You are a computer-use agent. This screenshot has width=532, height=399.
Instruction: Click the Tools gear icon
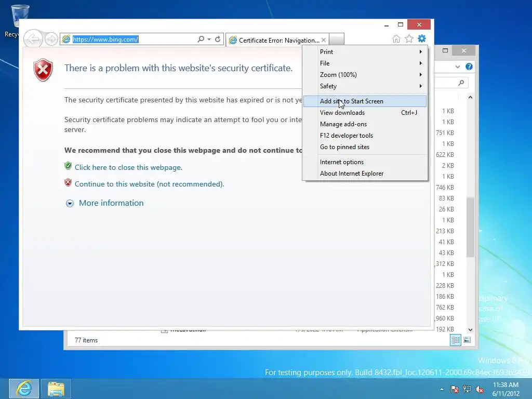pyautogui.click(x=422, y=38)
